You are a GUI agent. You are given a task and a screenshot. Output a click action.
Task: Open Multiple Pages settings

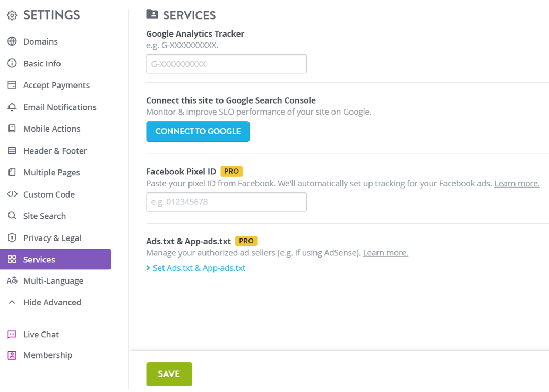52,172
